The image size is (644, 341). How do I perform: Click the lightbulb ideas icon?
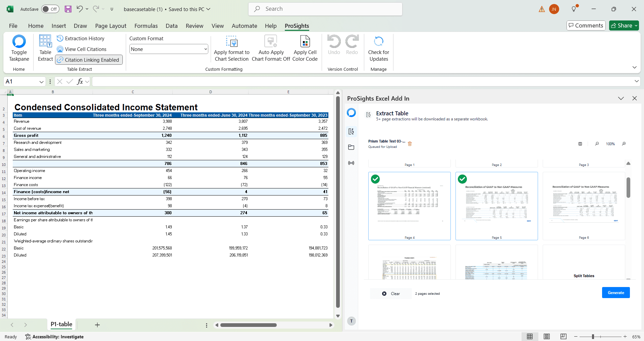pyautogui.click(x=574, y=9)
